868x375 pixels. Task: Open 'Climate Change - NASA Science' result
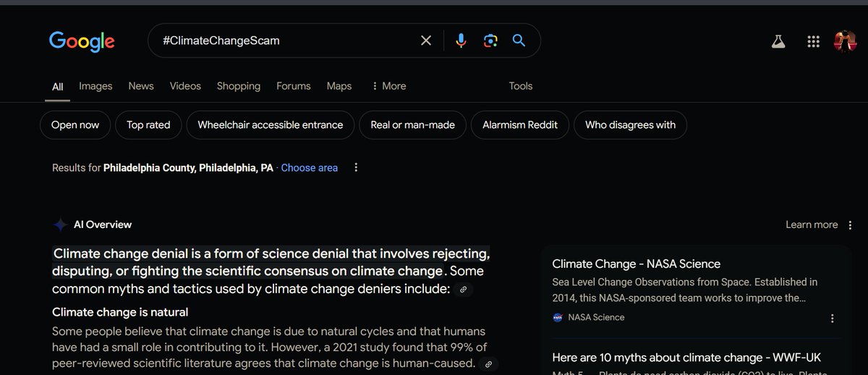(x=636, y=264)
